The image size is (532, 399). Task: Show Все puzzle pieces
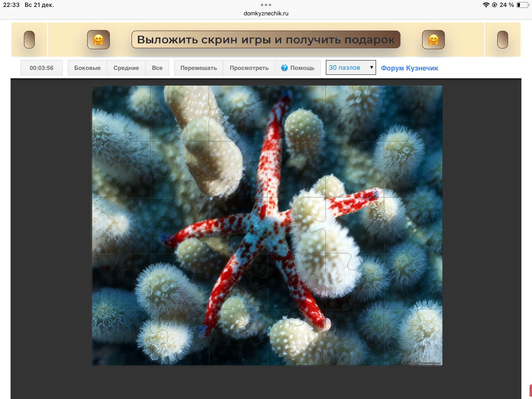pos(157,68)
